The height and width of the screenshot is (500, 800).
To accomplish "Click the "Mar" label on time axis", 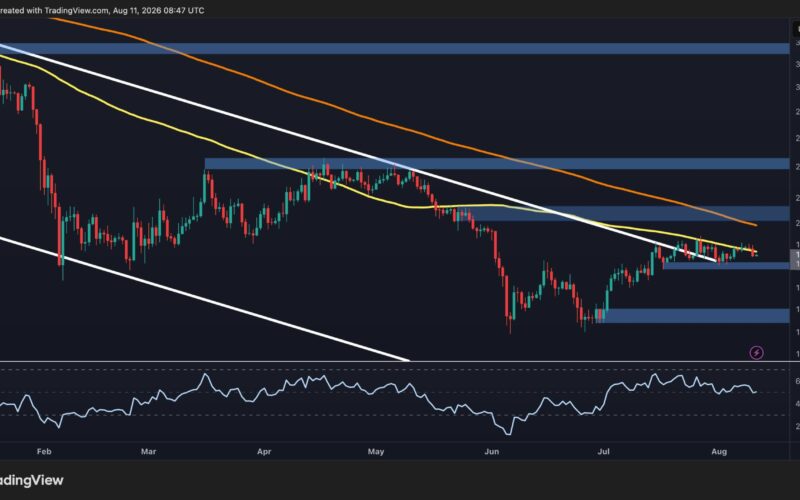I will click(148, 452).
